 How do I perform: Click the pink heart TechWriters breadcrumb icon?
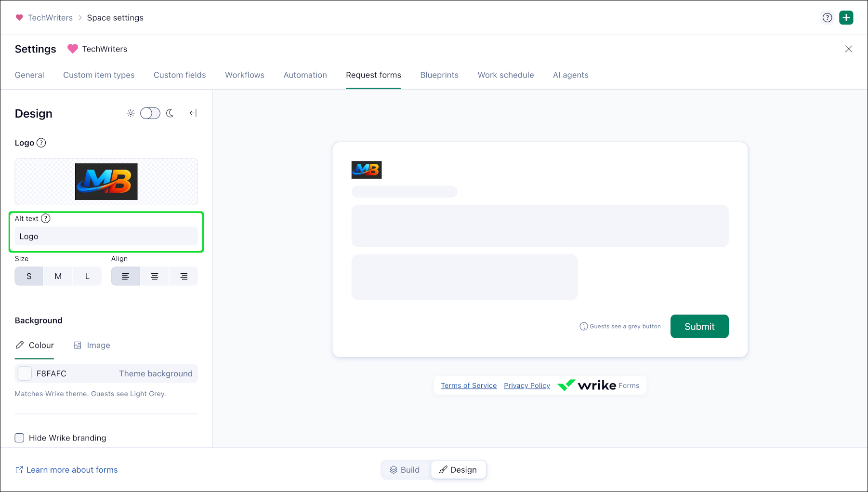[x=19, y=18]
